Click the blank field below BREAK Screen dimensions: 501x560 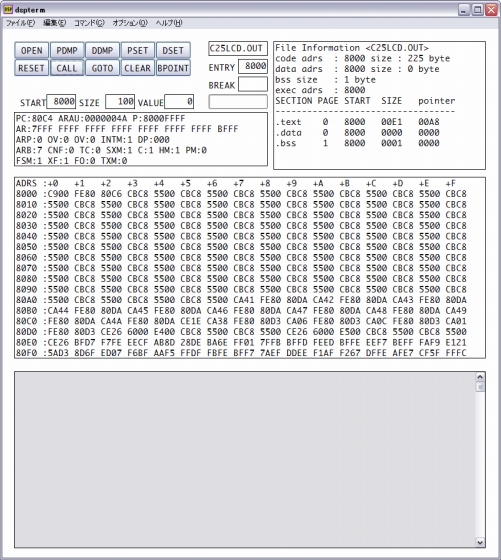238,102
